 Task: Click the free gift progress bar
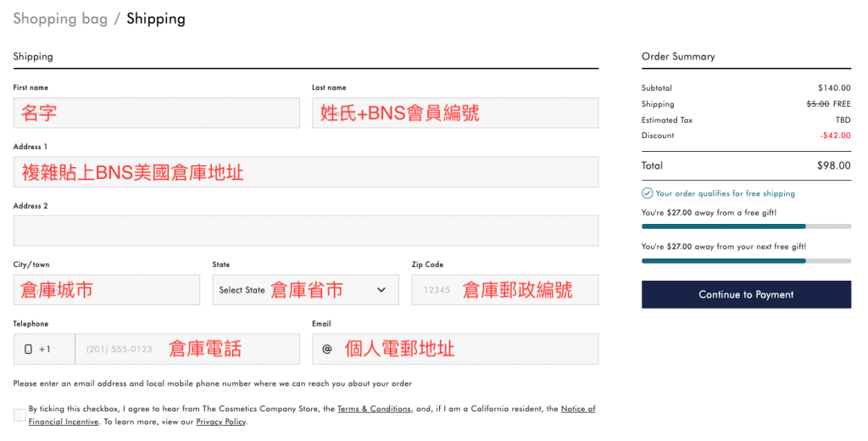click(x=746, y=226)
